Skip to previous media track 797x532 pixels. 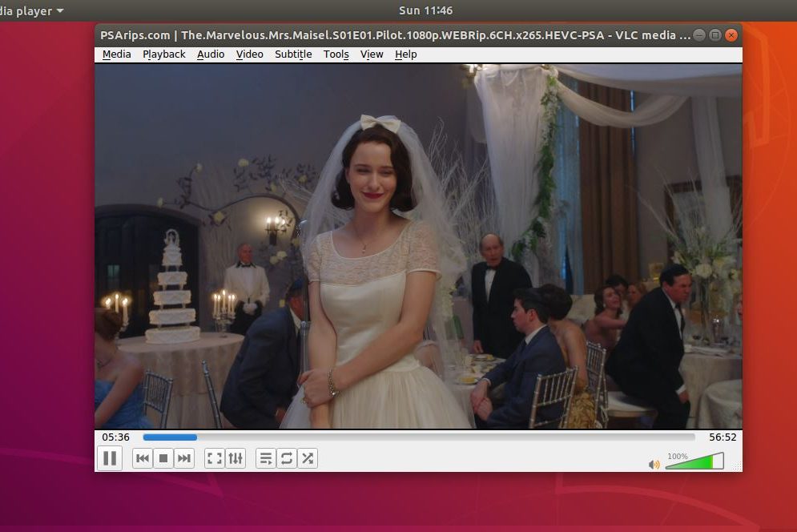143,458
